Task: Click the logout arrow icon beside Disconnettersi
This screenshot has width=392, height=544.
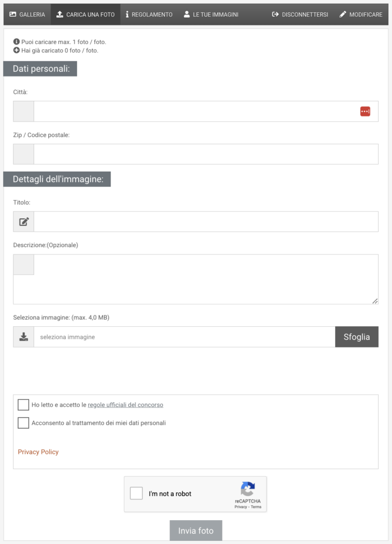Action: coord(275,14)
